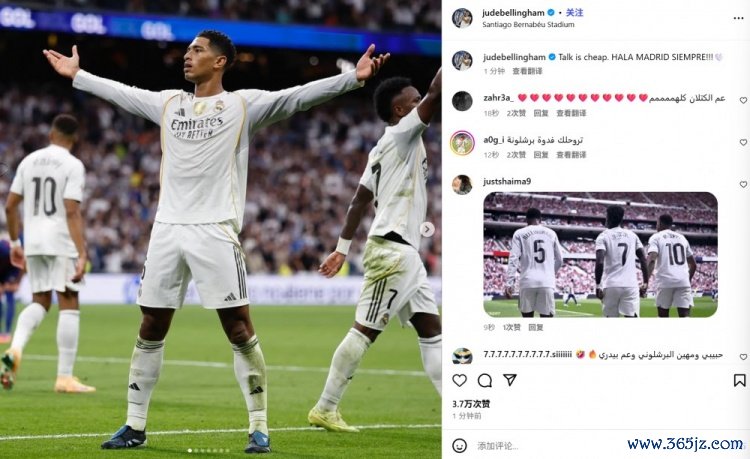The image size is (750, 459).
Task: Open Santiago Bernabéu Stadium location
Action: coord(528,24)
